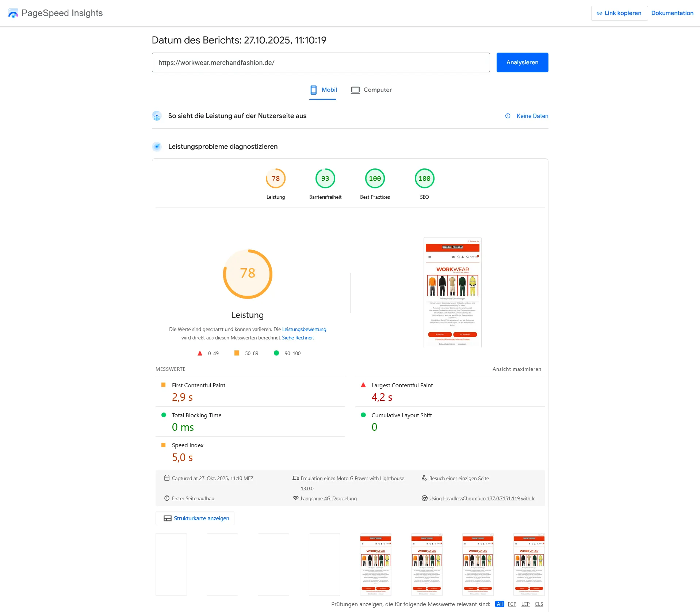This screenshot has height=612, width=700.
Task: Click the PageSpeed Insights logo icon
Action: click(14, 13)
